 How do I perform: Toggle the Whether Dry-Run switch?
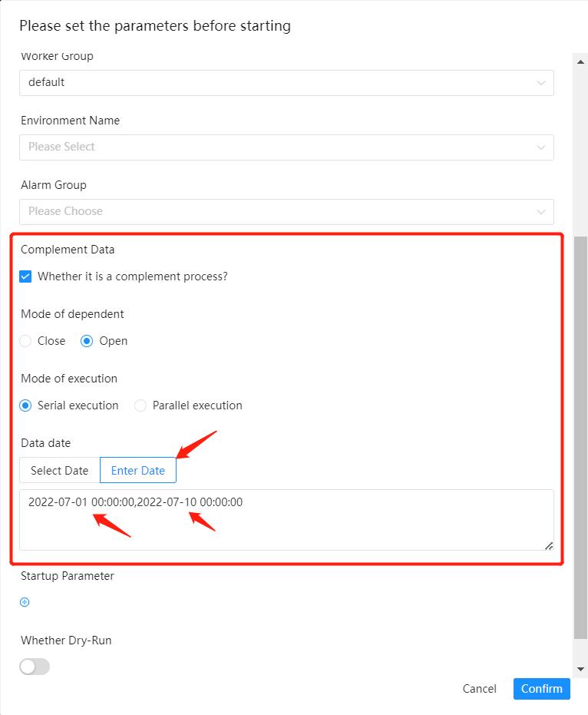pyautogui.click(x=34, y=667)
